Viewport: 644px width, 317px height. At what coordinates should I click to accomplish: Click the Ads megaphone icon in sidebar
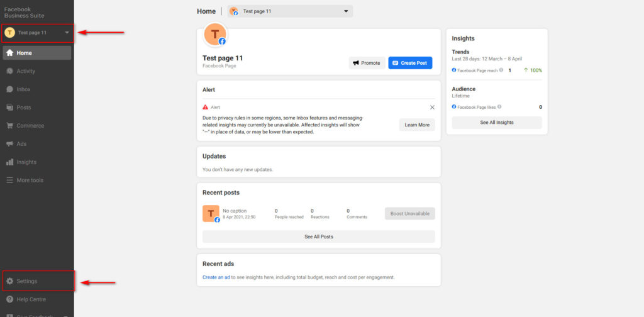pyautogui.click(x=9, y=143)
